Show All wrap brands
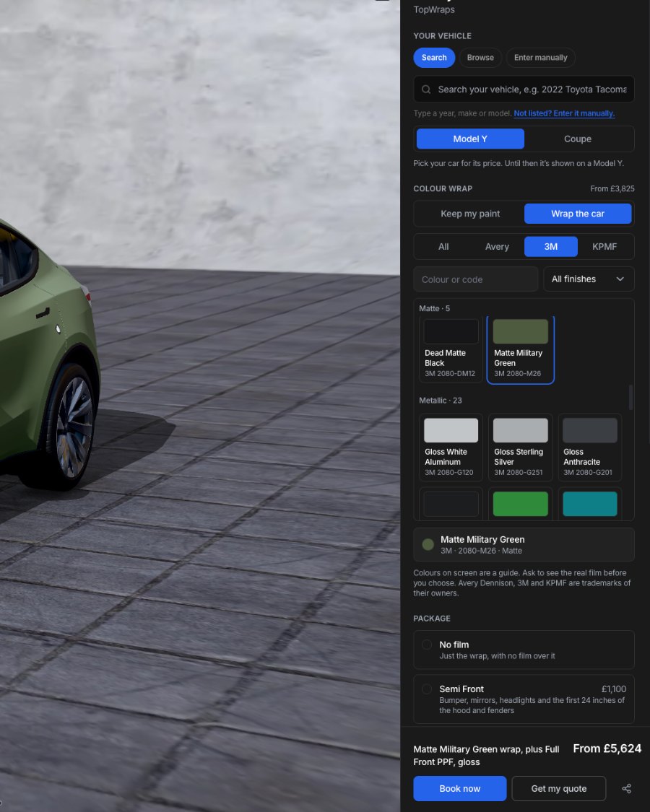 [x=443, y=247]
